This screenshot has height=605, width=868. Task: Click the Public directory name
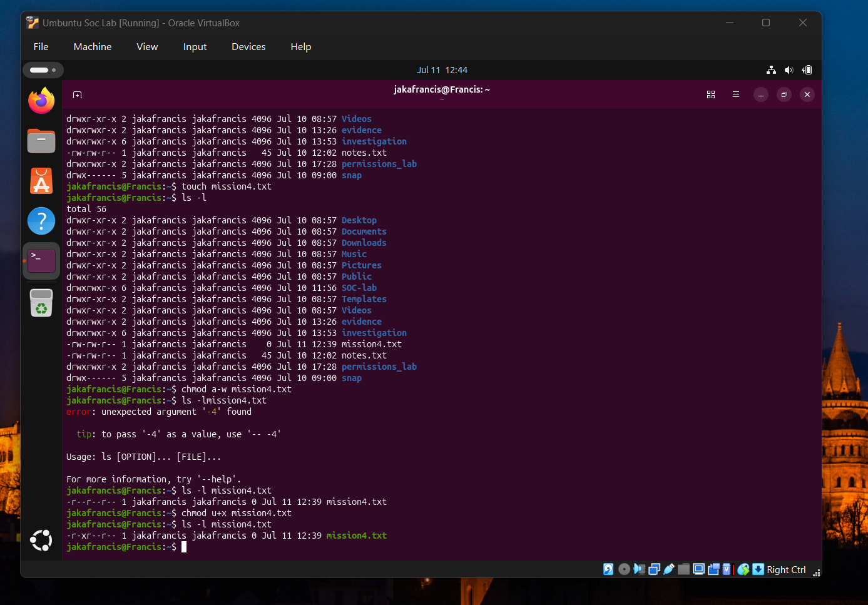tap(357, 277)
